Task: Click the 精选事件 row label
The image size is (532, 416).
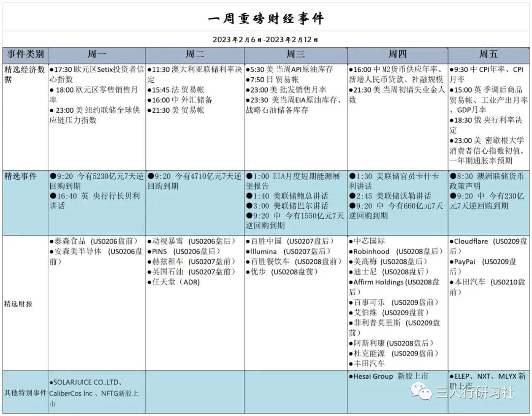Action: coord(20,176)
